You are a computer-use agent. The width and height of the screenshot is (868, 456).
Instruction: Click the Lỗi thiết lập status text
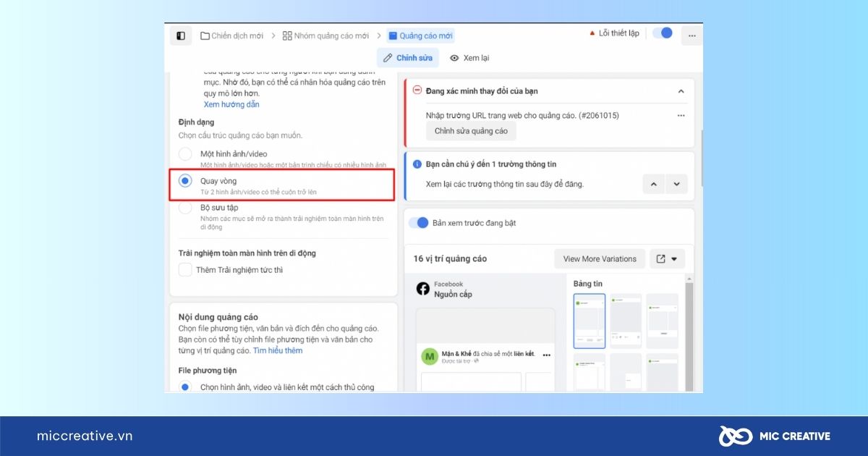pyautogui.click(x=619, y=33)
